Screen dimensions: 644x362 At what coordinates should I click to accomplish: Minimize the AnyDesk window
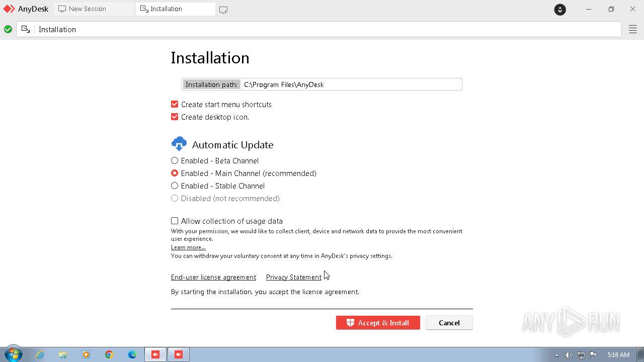tap(589, 9)
